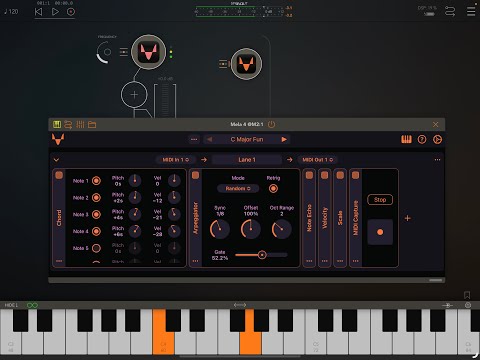
Task: Toggle the Retrig option in Arpeggiator
Action: pyautogui.click(x=273, y=189)
